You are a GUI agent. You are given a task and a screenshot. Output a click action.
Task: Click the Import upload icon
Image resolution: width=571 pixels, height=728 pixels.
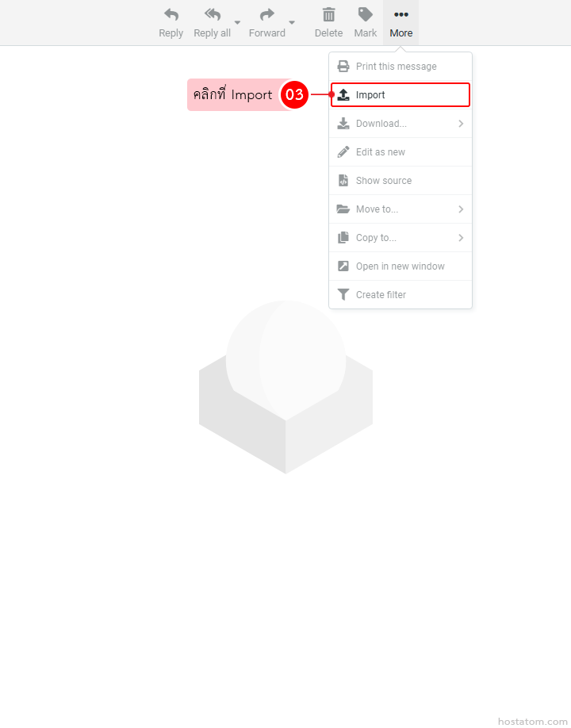tap(343, 95)
